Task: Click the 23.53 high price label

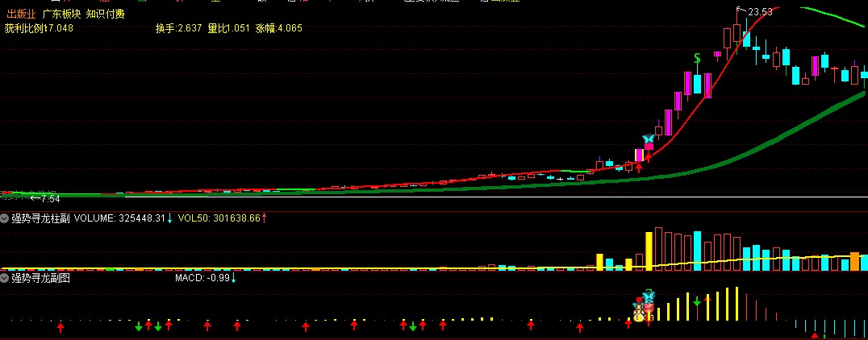Action: point(760,11)
